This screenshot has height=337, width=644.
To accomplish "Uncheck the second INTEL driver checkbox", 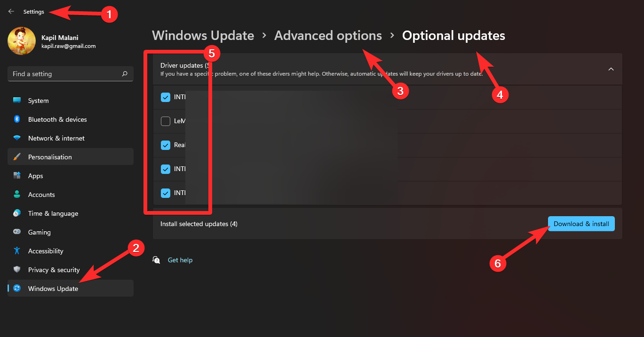I will point(166,169).
